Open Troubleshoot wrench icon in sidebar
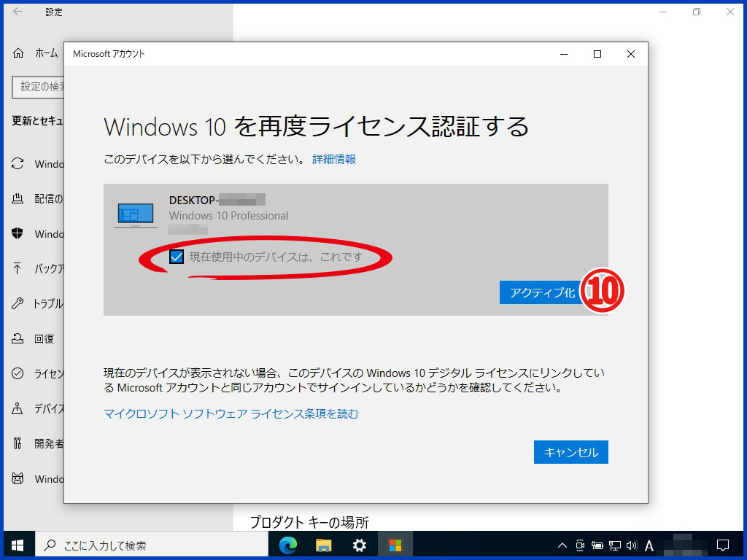The width and height of the screenshot is (747, 560). tap(18, 303)
